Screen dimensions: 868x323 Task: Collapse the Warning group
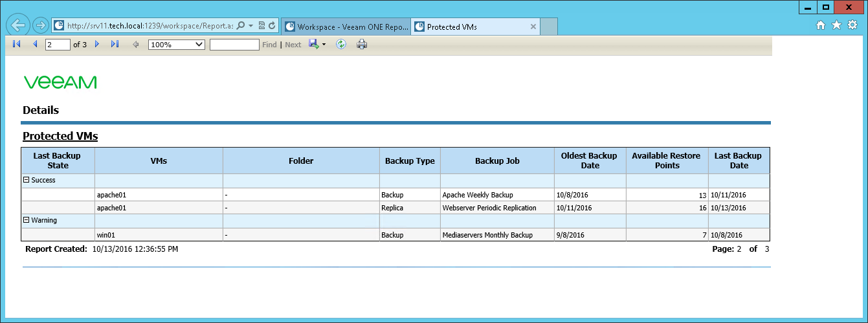point(27,220)
